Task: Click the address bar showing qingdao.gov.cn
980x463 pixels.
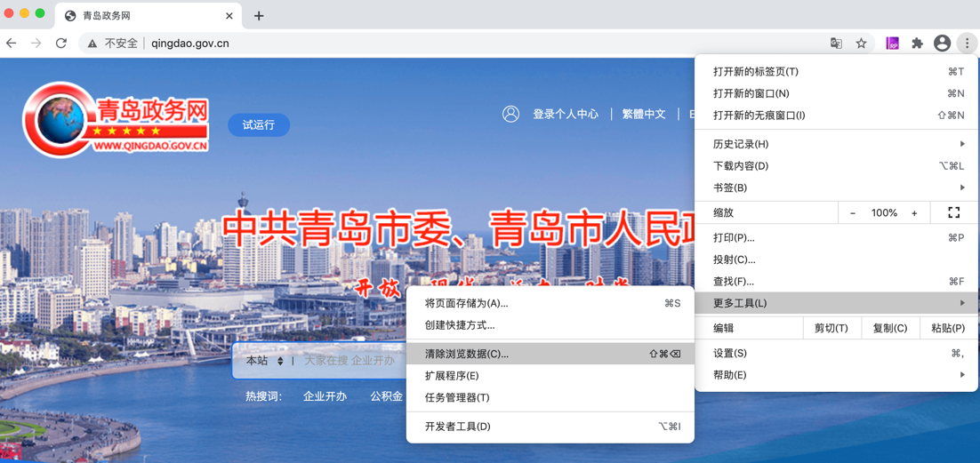Action: 445,43
